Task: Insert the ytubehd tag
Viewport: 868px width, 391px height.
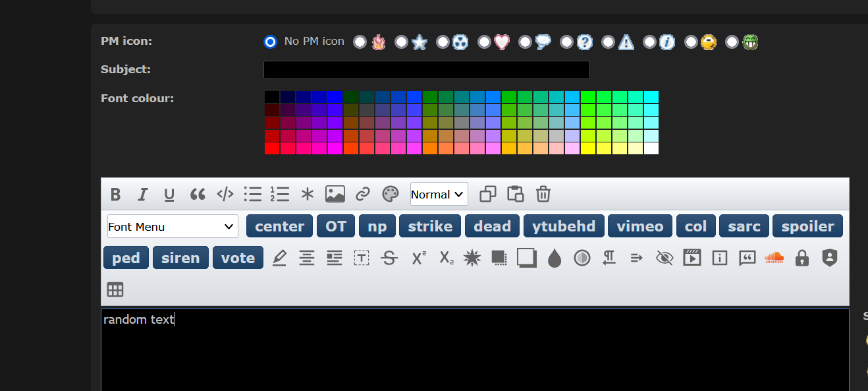Action: [564, 226]
